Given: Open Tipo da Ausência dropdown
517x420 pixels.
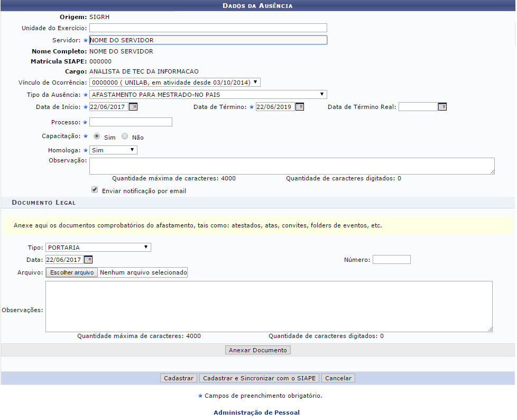Looking at the screenshot, I should point(208,95).
